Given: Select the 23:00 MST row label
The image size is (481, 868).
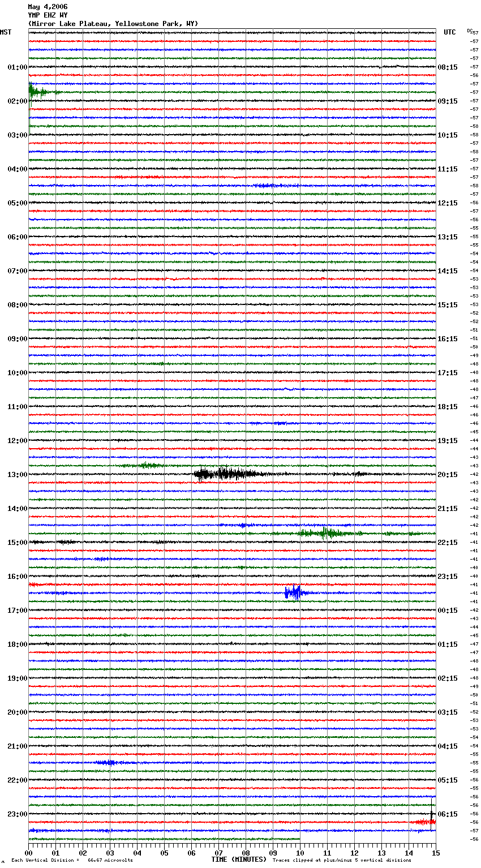Looking at the screenshot, I should [18, 814].
